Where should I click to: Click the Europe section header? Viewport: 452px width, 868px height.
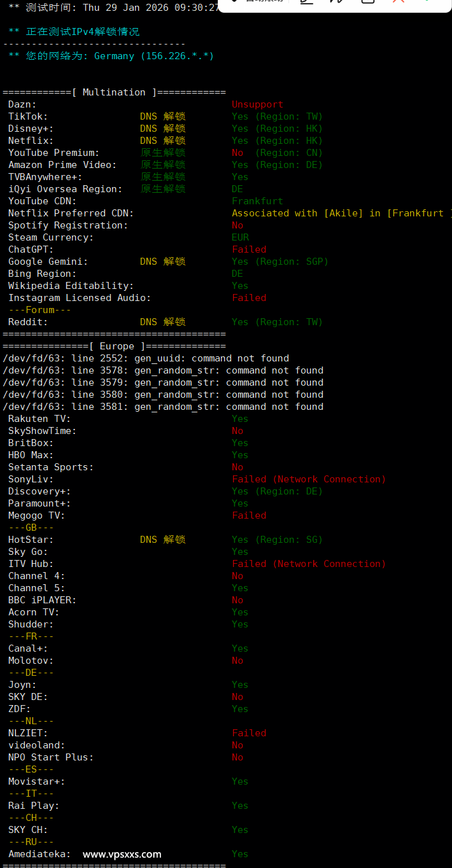[x=114, y=346]
